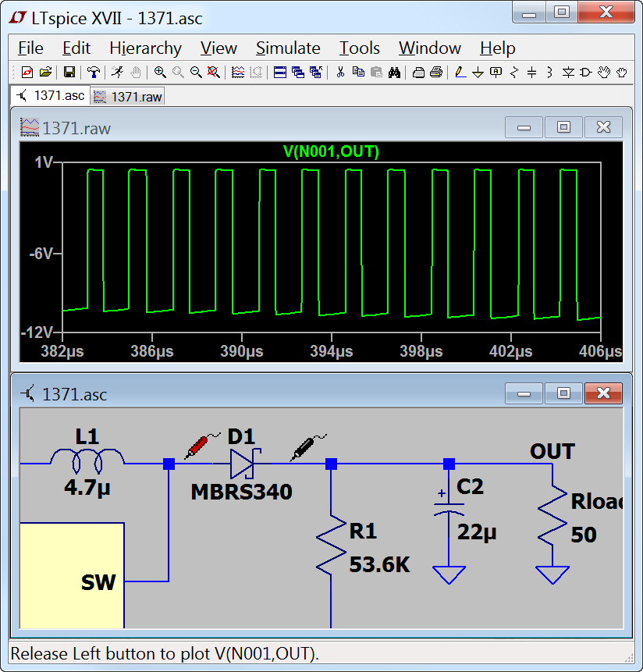Click the Save floppy disk icon
643x672 pixels.
(x=69, y=73)
